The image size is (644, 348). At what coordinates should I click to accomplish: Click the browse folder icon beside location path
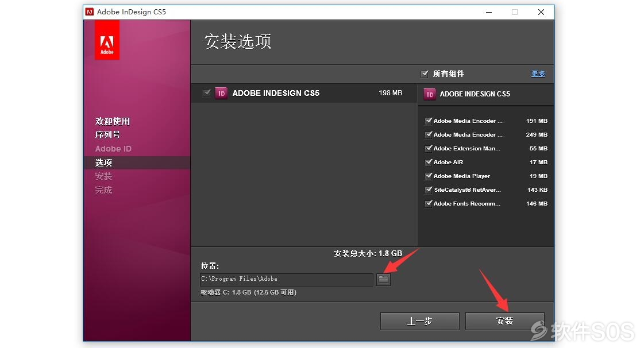pyautogui.click(x=383, y=280)
